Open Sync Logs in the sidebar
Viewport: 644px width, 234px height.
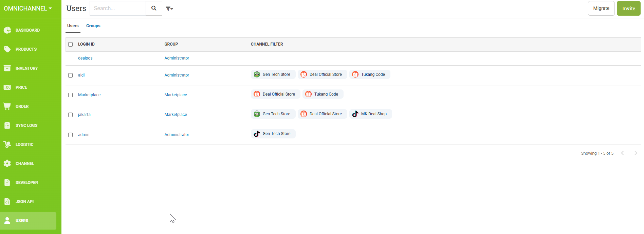26,126
